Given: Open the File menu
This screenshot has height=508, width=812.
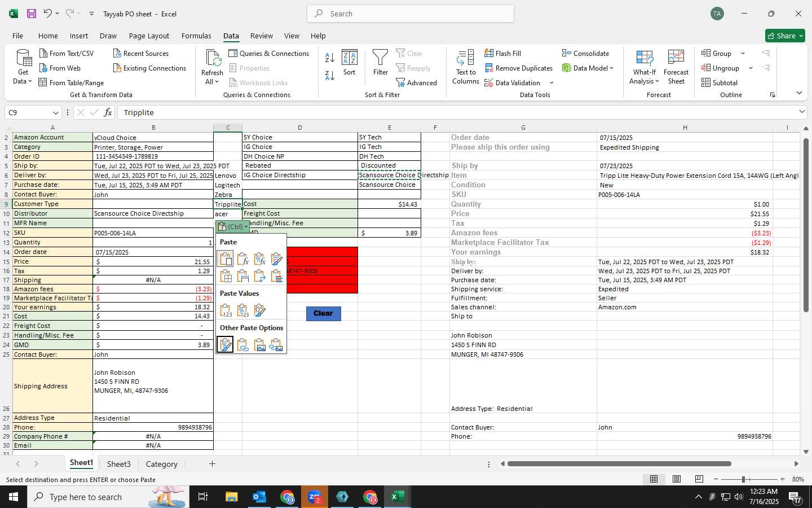Looking at the screenshot, I should coord(17,36).
